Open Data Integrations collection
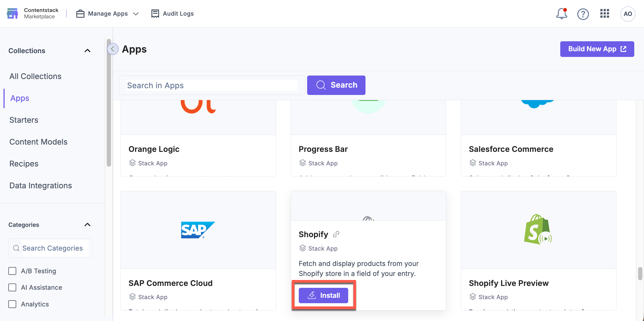Image resolution: width=644 pixels, height=321 pixels. [x=41, y=186]
